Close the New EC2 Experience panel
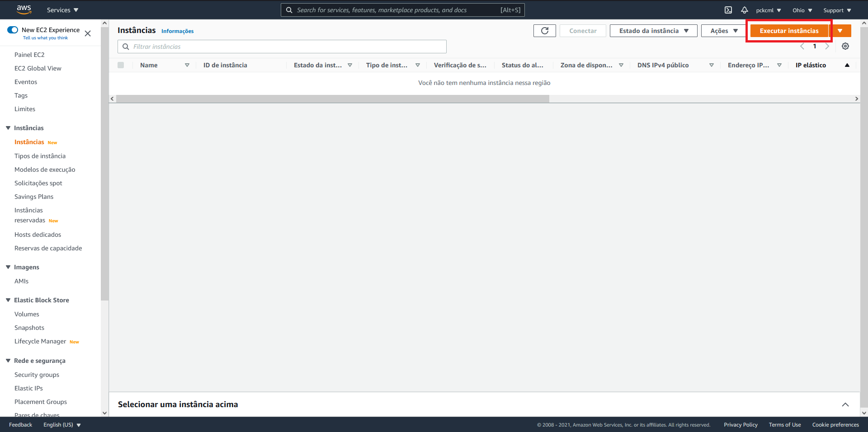 (88, 33)
